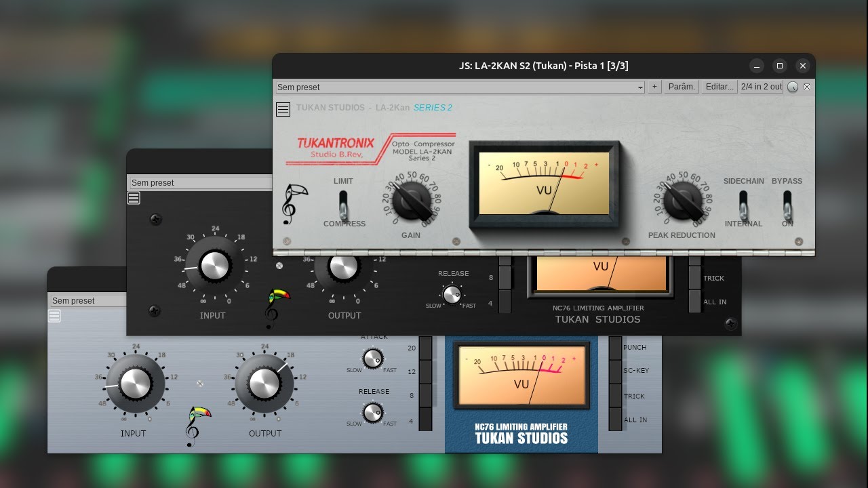The height and width of the screenshot is (488, 868).
Task: Click the 'SERIES 2' header text
Action: tap(433, 108)
